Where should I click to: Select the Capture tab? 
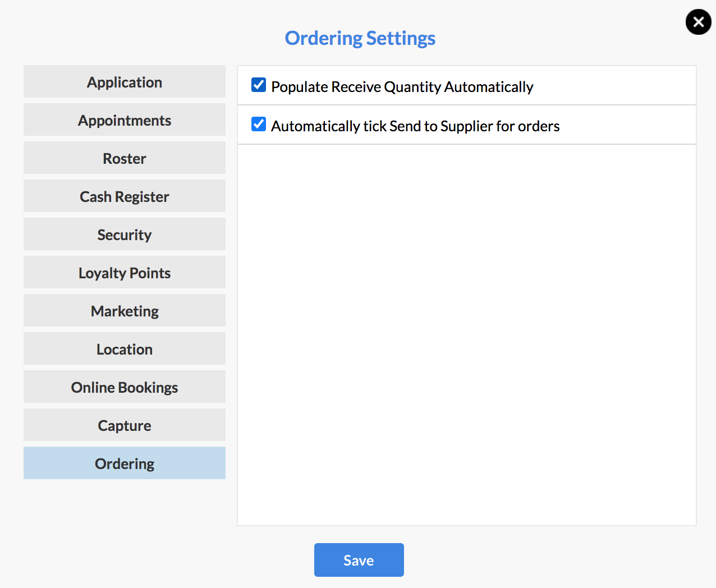(x=125, y=425)
